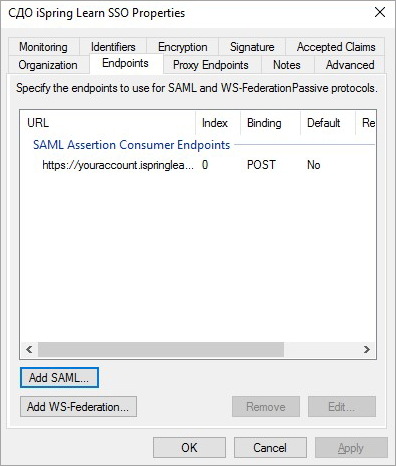396x466 pixels.
Task: Click the Binding column header
Action: (x=270, y=123)
